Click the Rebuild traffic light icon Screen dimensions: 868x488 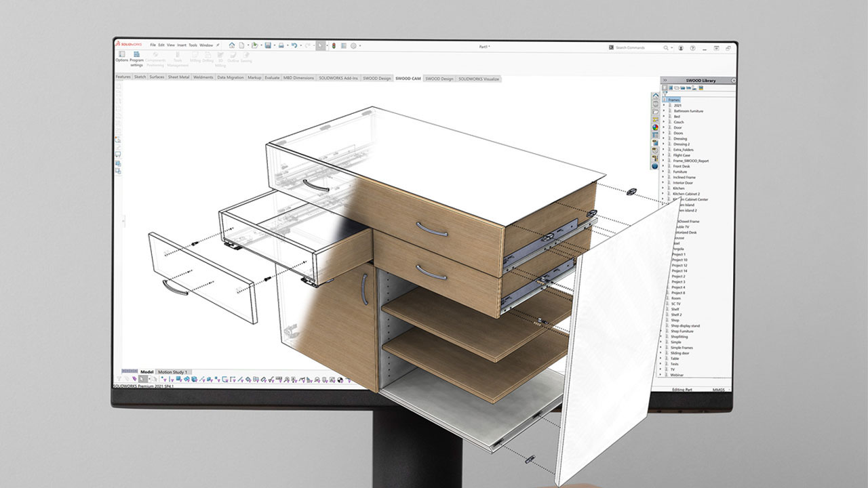(334, 45)
